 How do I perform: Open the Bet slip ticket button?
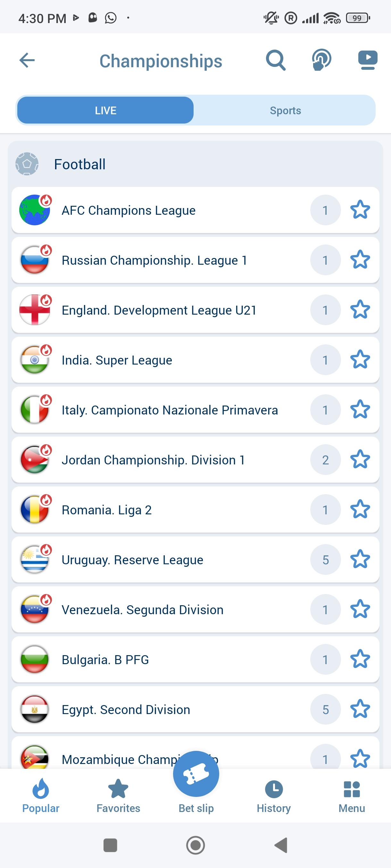pos(196,774)
